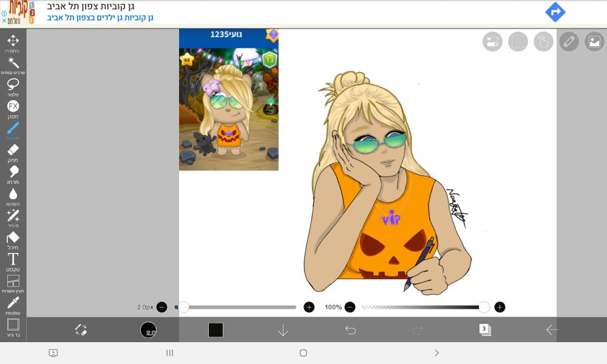This screenshot has height=364, width=607.
Task: Select the Eraser tool
Action: tap(13, 150)
